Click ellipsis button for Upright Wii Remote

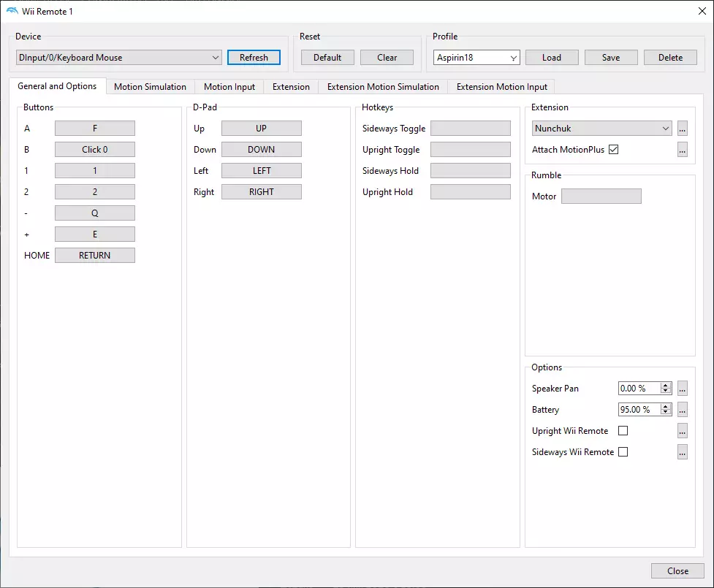682,431
